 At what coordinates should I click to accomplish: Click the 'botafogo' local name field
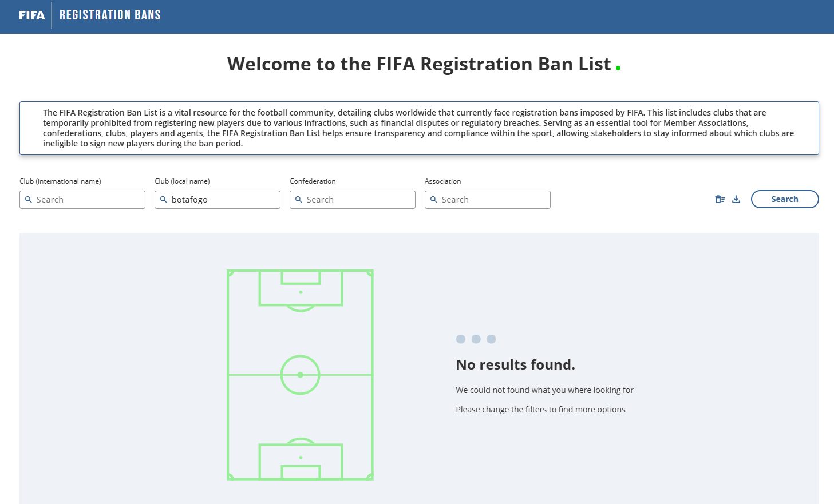pos(218,200)
